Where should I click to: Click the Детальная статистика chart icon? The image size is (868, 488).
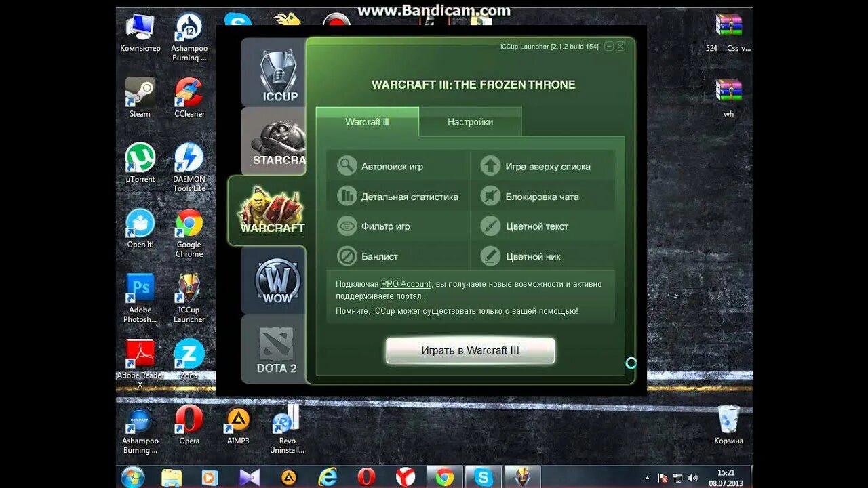click(x=347, y=197)
